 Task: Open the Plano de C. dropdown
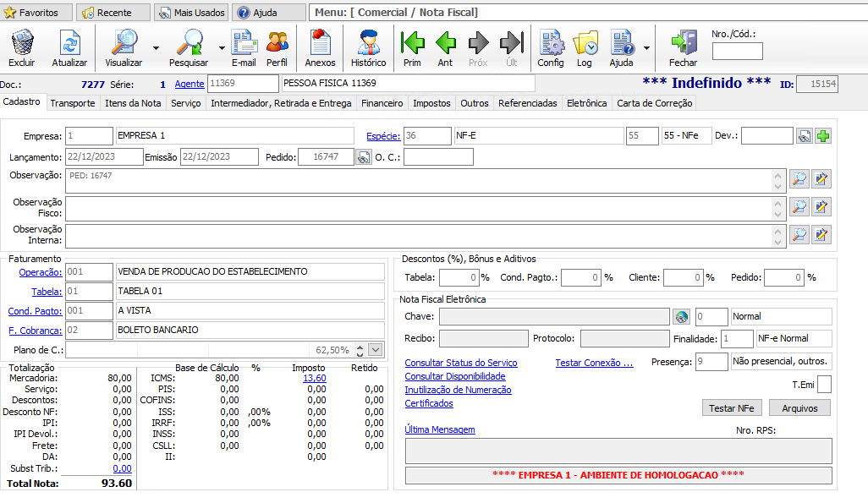[x=376, y=350]
